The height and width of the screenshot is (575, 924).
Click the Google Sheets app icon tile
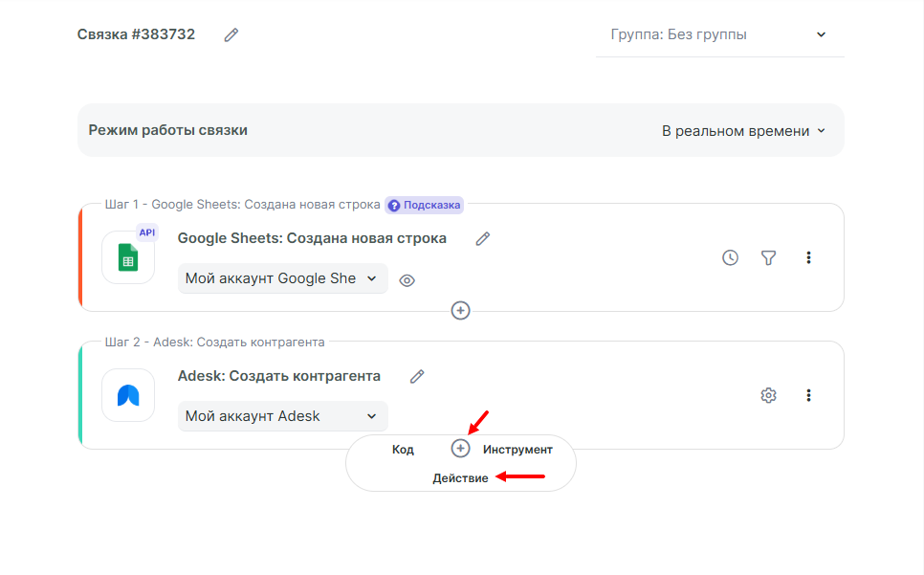pos(128,257)
